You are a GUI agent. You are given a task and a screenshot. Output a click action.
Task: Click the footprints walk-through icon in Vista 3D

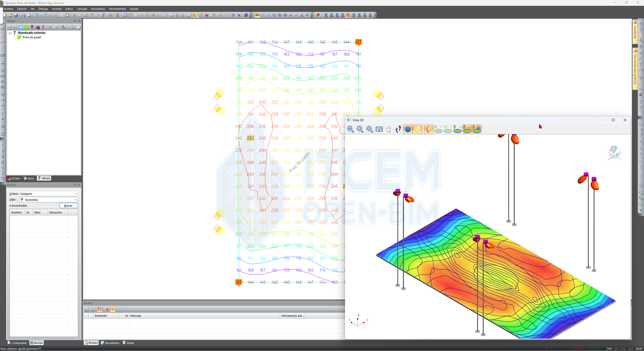pyautogui.click(x=398, y=129)
